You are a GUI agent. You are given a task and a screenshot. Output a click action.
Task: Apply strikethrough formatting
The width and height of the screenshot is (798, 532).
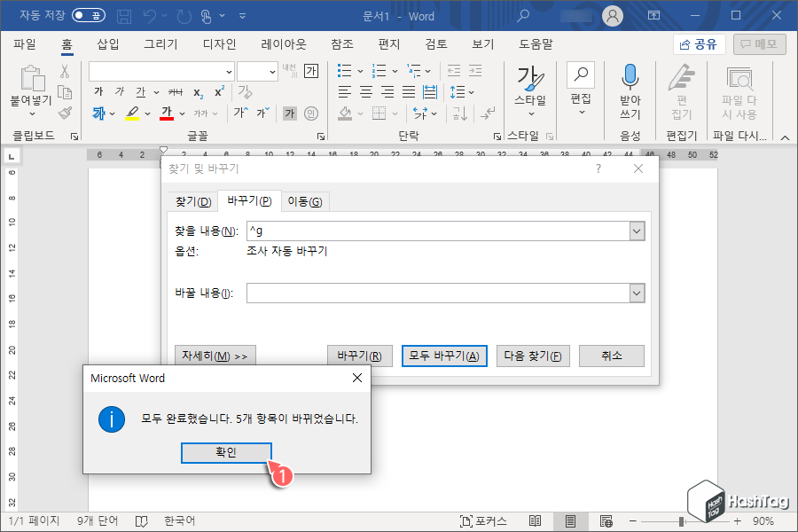[175, 90]
